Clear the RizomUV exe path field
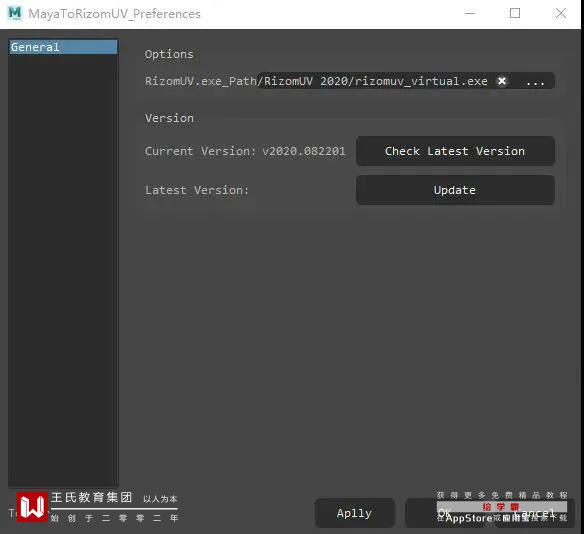The height and width of the screenshot is (534, 584). (x=502, y=81)
